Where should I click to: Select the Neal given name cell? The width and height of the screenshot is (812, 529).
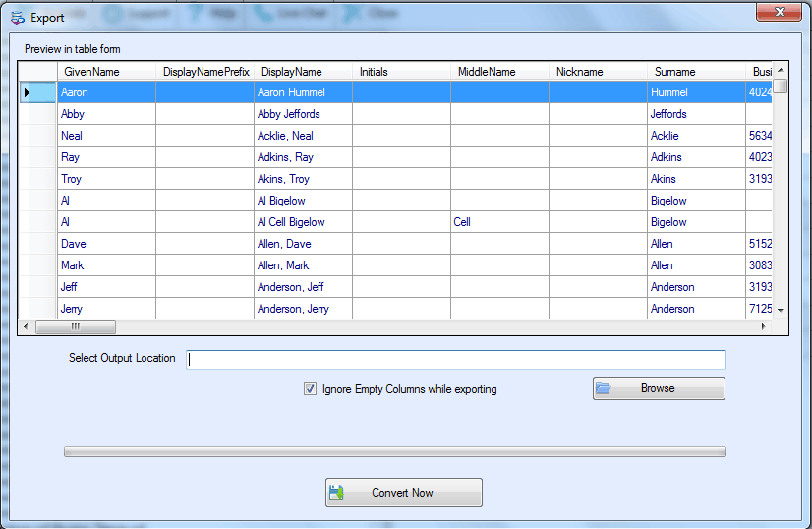pos(107,136)
